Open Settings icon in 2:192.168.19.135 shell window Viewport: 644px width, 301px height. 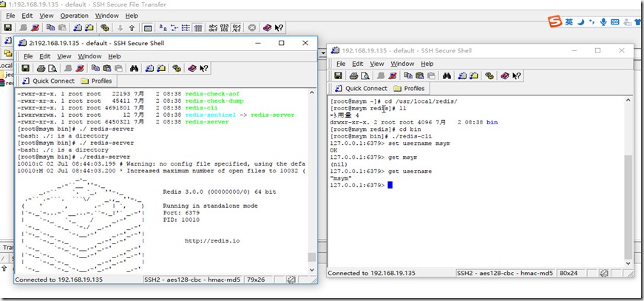tap(177, 68)
